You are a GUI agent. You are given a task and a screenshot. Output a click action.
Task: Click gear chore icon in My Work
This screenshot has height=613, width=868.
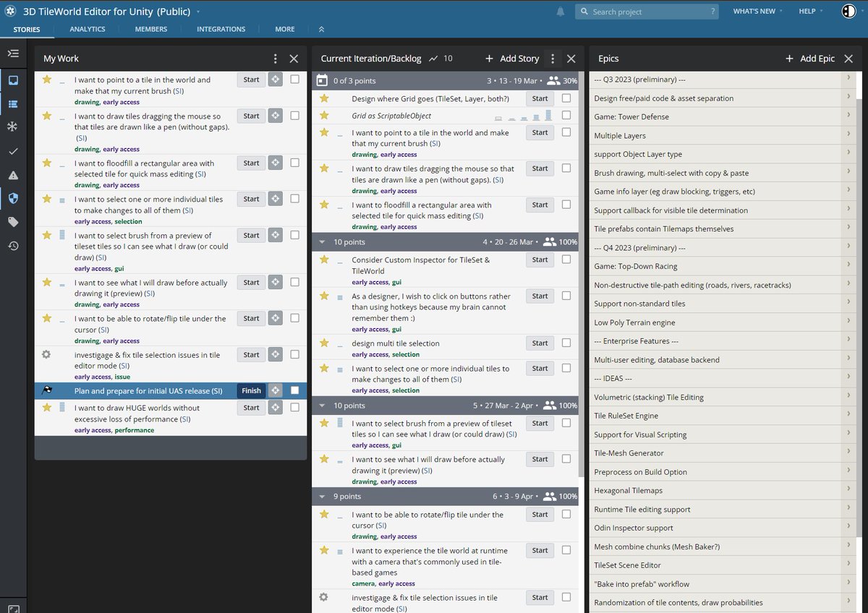point(46,355)
